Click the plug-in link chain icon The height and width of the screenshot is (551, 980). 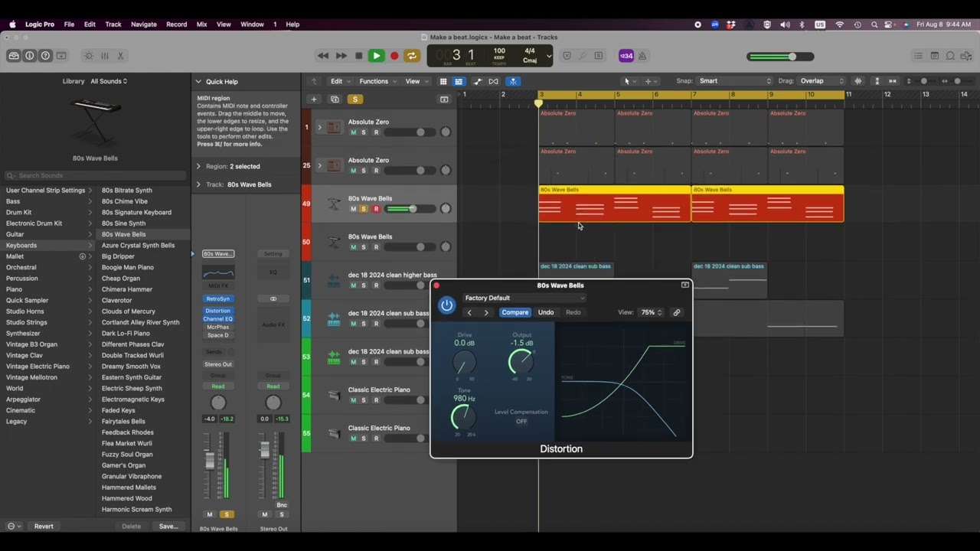[x=677, y=312]
